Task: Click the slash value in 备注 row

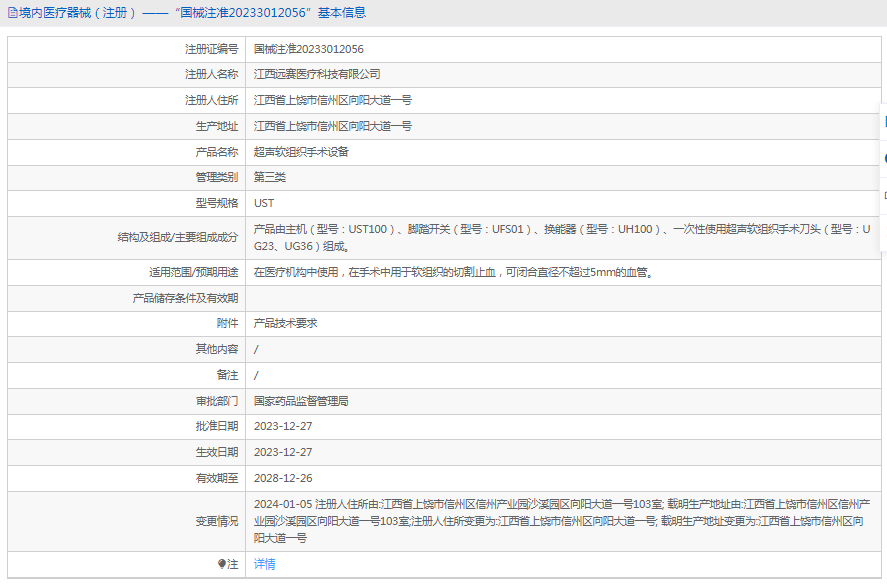Action: click(x=256, y=376)
